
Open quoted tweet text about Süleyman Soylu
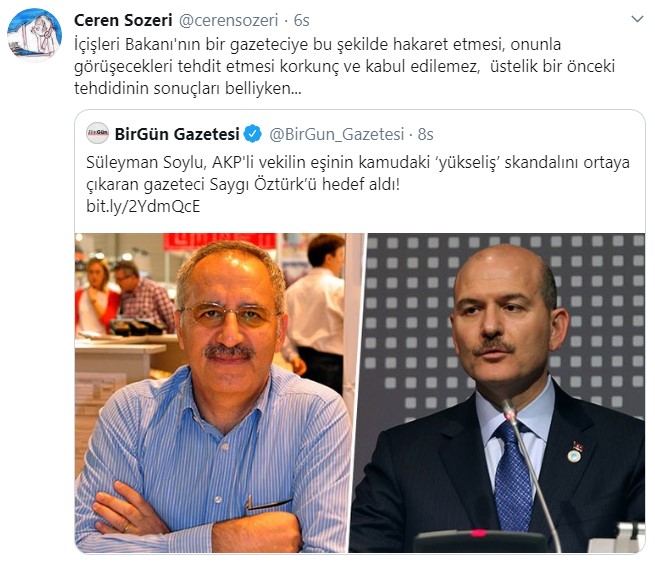click(358, 173)
